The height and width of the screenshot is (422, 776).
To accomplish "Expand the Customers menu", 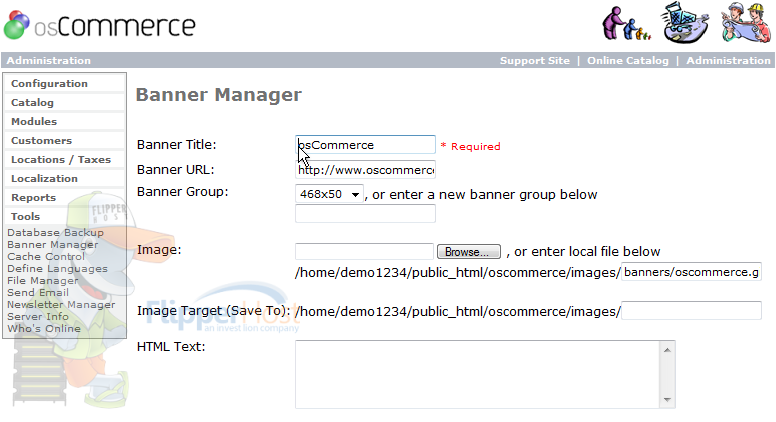I will [x=64, y=141].
